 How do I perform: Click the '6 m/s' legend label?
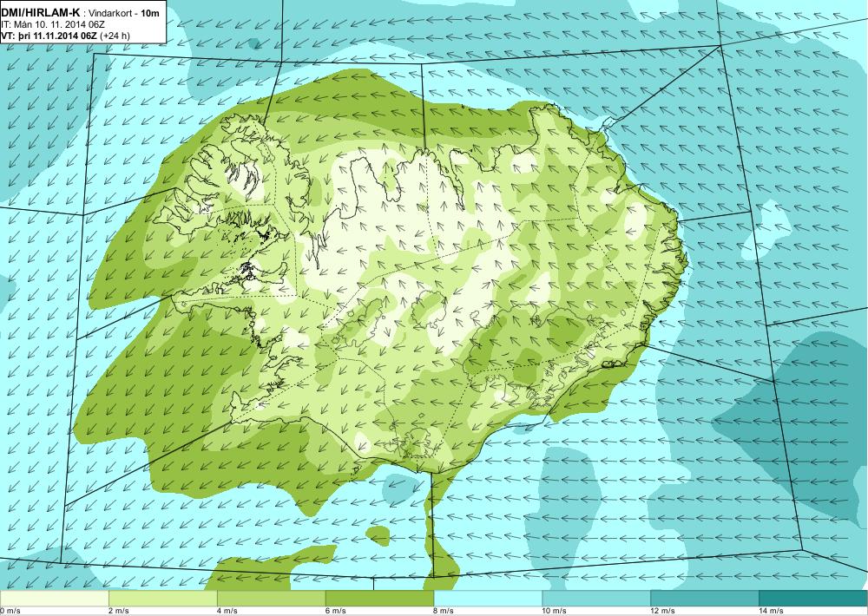(x=336, y=611)
